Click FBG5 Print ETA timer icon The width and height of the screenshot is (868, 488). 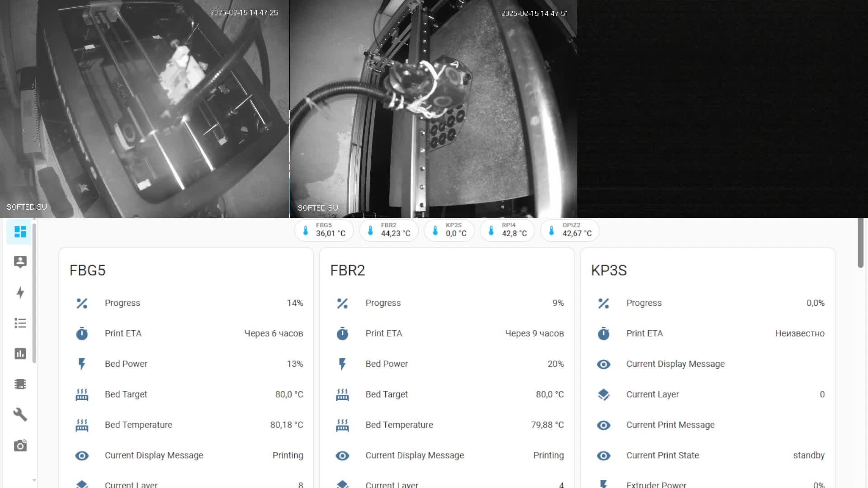(82, 333)
